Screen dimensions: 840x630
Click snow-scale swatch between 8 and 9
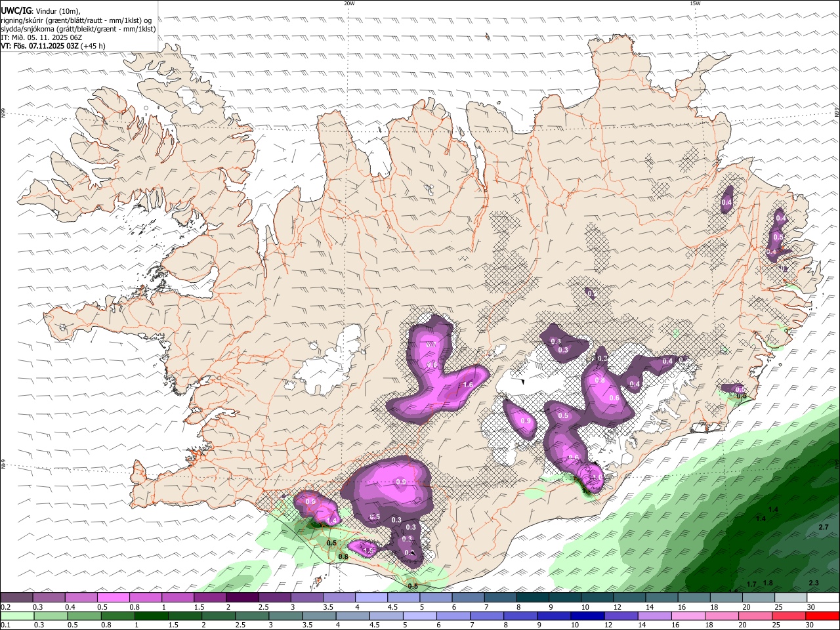click(x=533, y=598)
